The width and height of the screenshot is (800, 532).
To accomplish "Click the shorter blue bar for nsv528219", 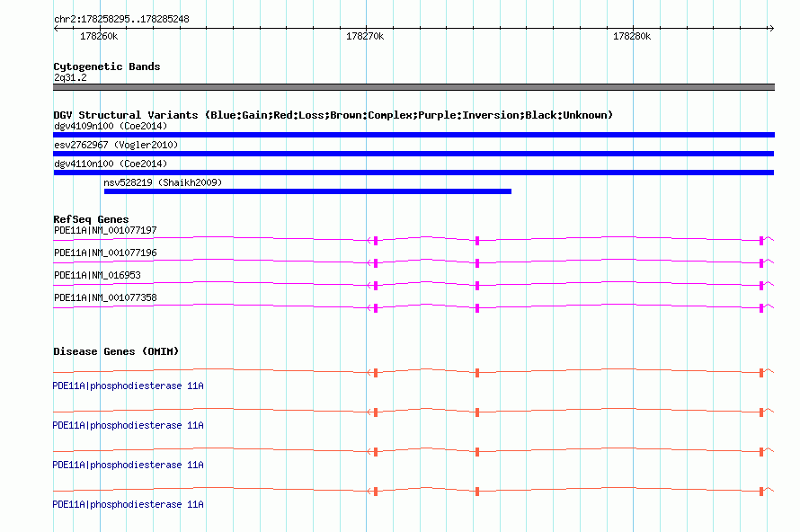I will click(x=307, y=191).
